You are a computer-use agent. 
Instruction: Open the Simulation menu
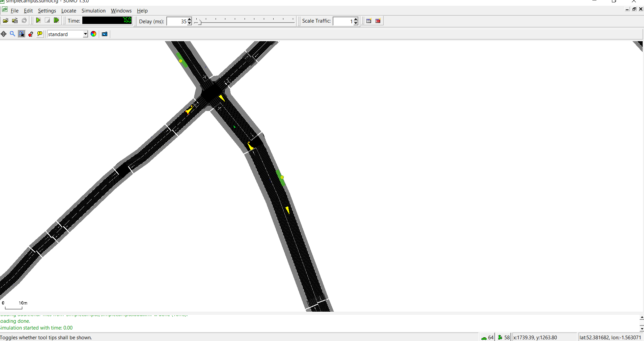point(93,11)
